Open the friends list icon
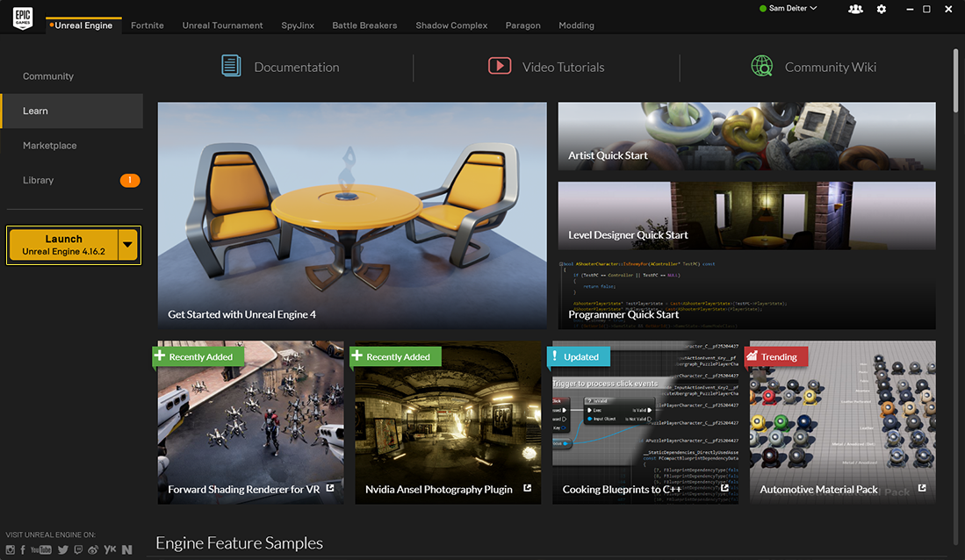Image resolution: width=965 pixels, height=560 pixels. 855,10
